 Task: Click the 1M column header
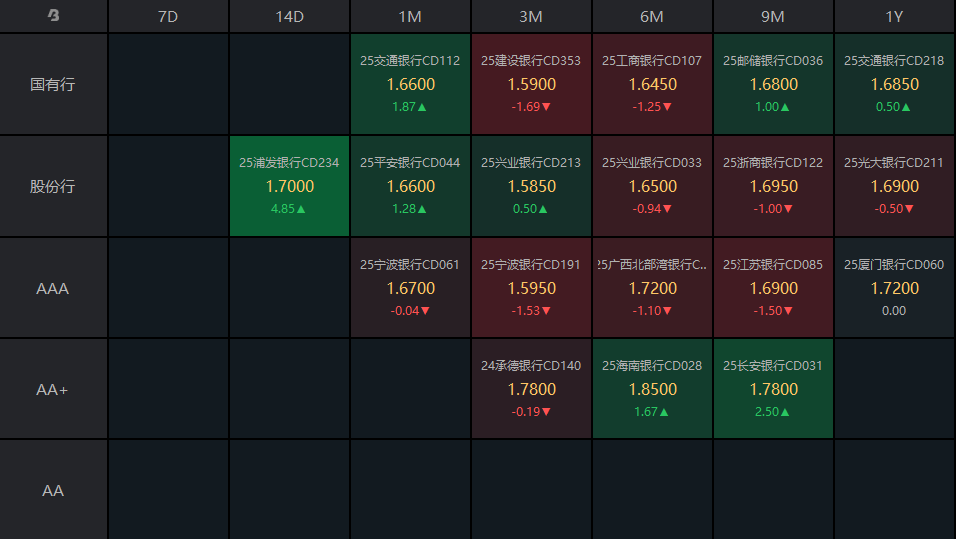(x=410, y=16)
